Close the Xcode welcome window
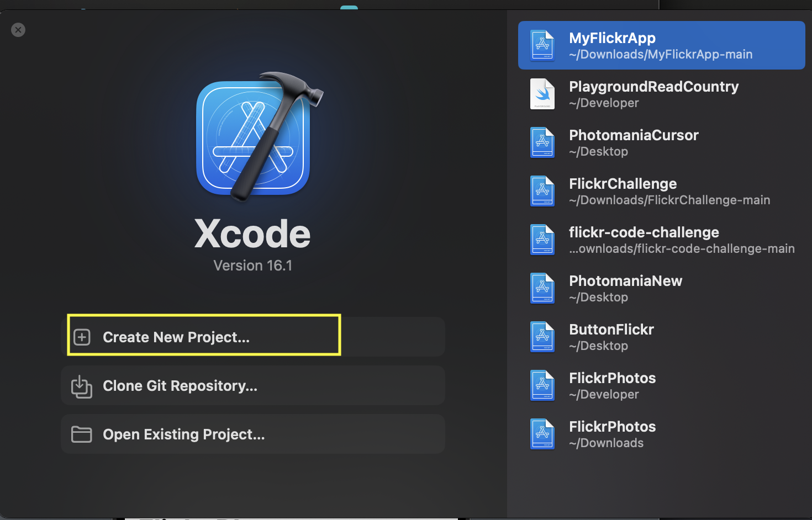 pos(18,30)
